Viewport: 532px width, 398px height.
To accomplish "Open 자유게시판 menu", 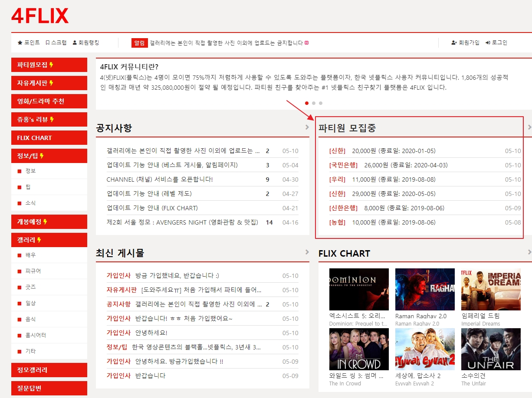I will 49,83.
